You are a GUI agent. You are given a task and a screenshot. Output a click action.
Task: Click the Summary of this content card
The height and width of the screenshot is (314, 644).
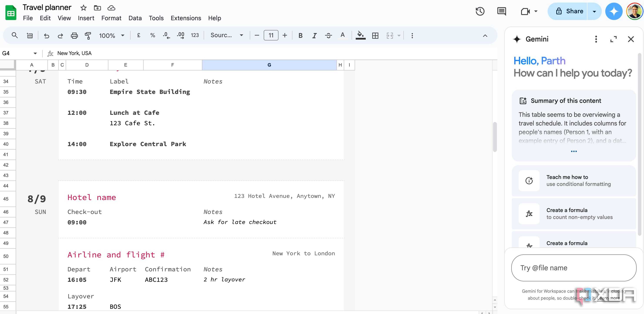point(574,126)
